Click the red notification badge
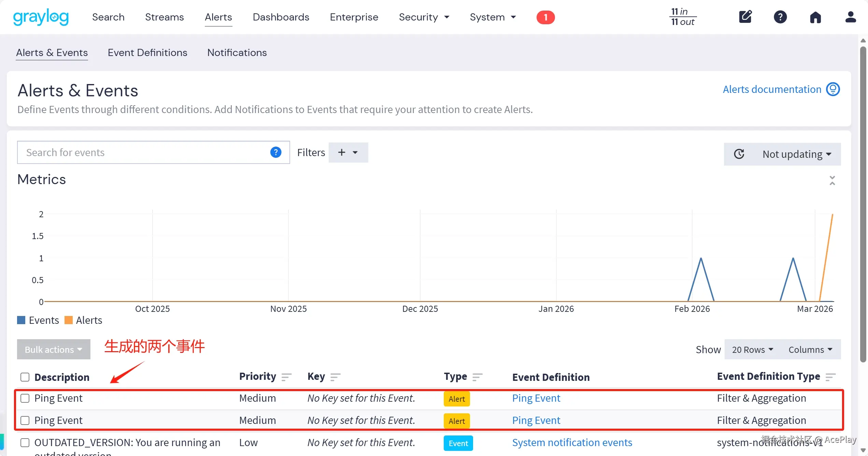 pos(545,17)
